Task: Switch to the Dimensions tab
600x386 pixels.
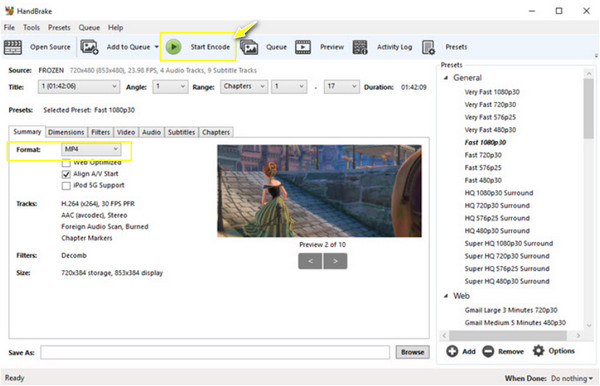Action: coord(66,132)
